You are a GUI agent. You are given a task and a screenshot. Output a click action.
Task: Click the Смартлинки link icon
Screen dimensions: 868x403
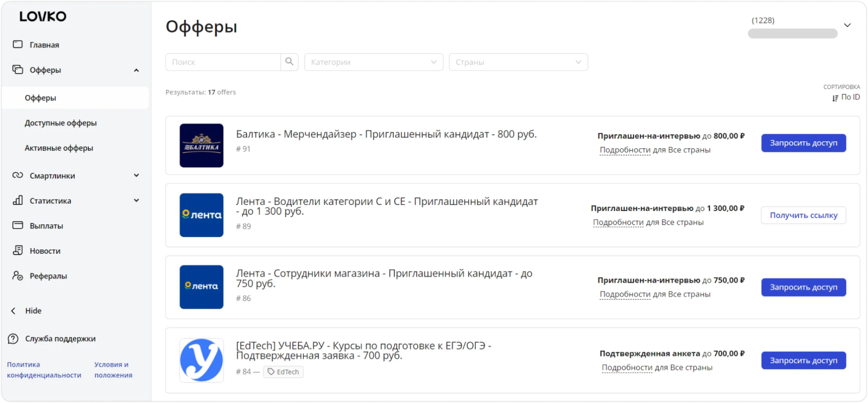click(x=18, y=175)
